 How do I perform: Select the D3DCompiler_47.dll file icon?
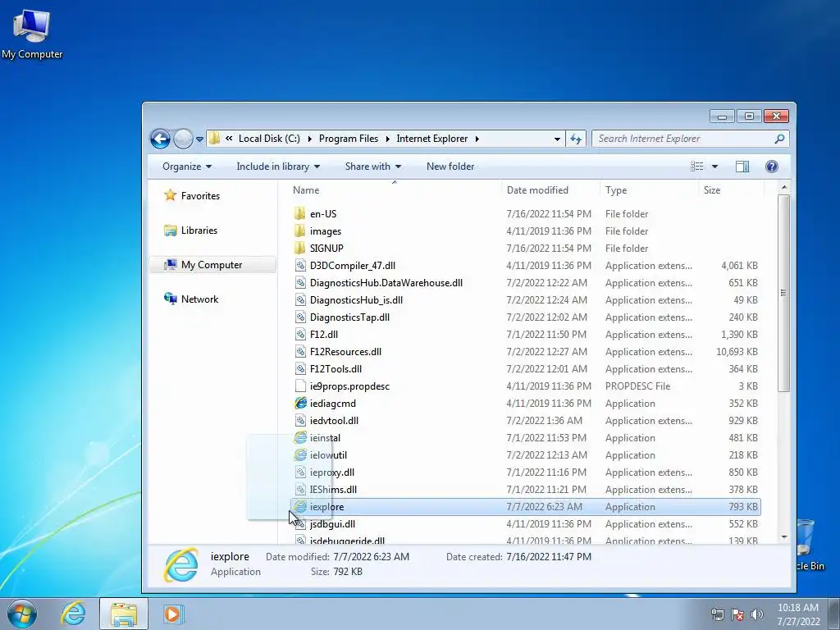[300, 266]
